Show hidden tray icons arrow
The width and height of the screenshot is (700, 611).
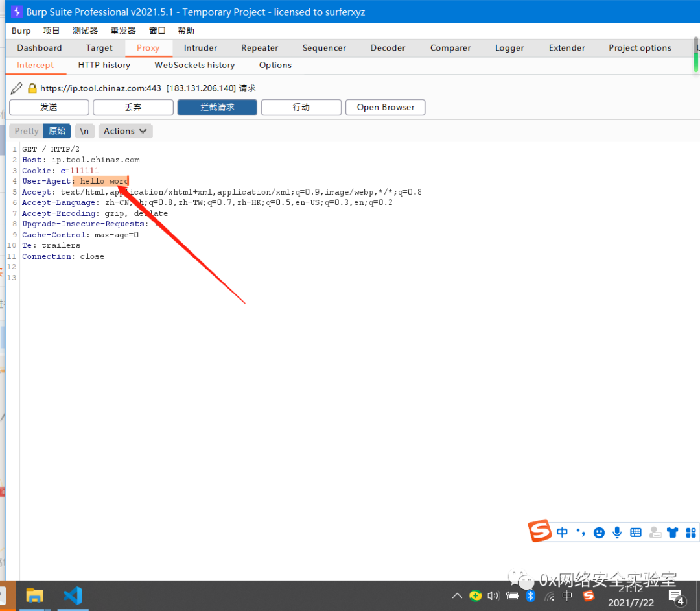[457, 595]
